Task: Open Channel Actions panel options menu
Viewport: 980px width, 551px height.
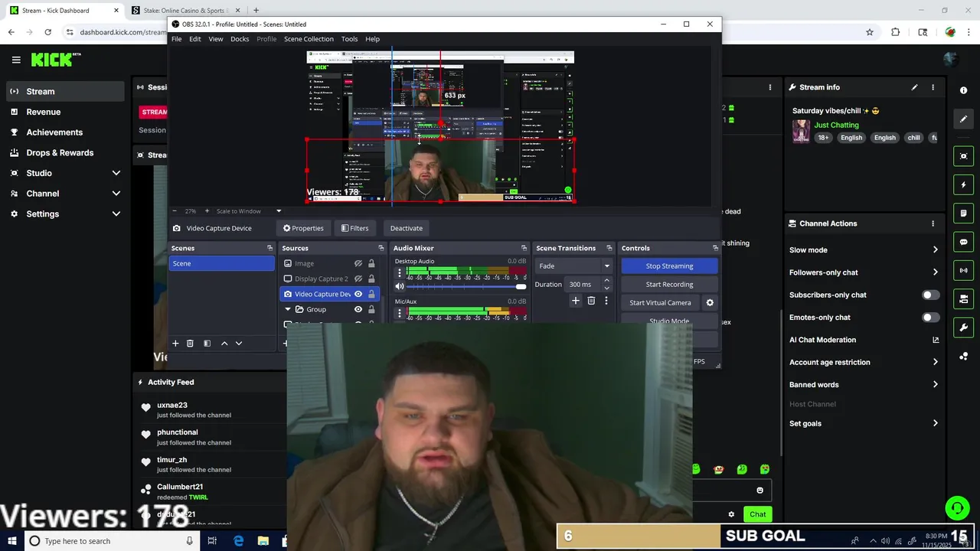Action: point(933,223)
